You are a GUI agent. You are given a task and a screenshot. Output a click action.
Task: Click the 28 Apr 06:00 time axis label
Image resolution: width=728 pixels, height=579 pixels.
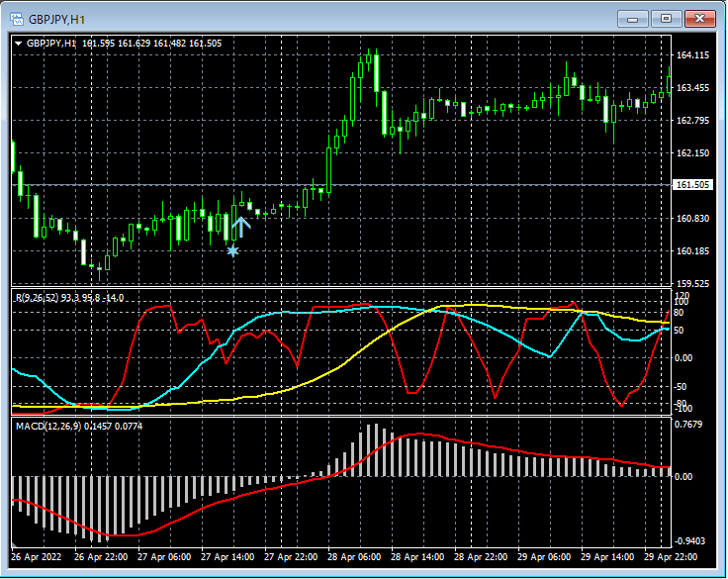(x=354, y=557)
